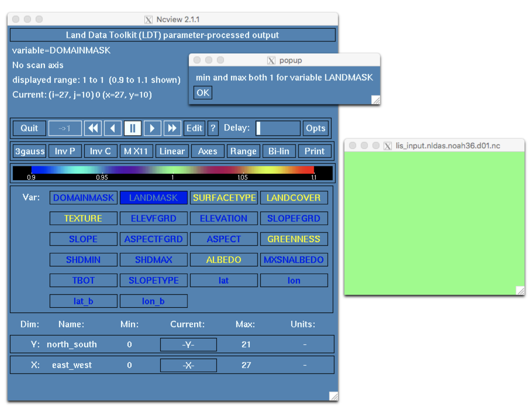Viewport: 532px width, 408px height.
Task: Click the question mark info button
Action: point(213,128)
